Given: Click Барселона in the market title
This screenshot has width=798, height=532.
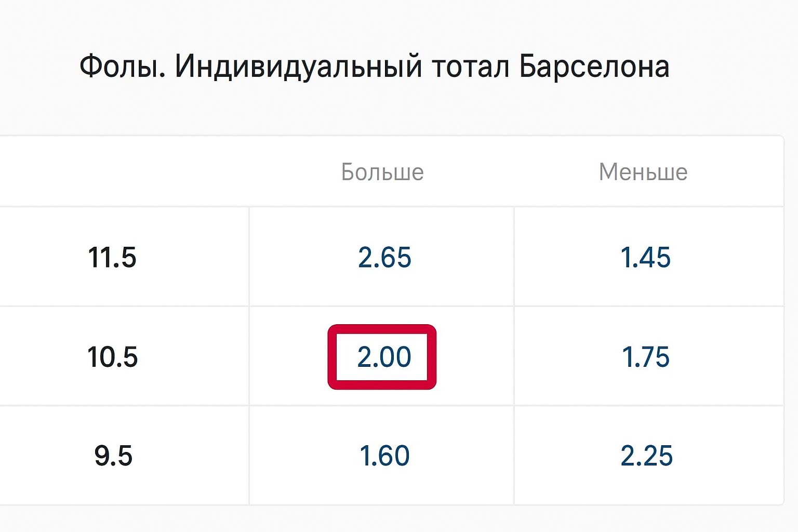Looking at the screenshot, I should click(594, 66).
